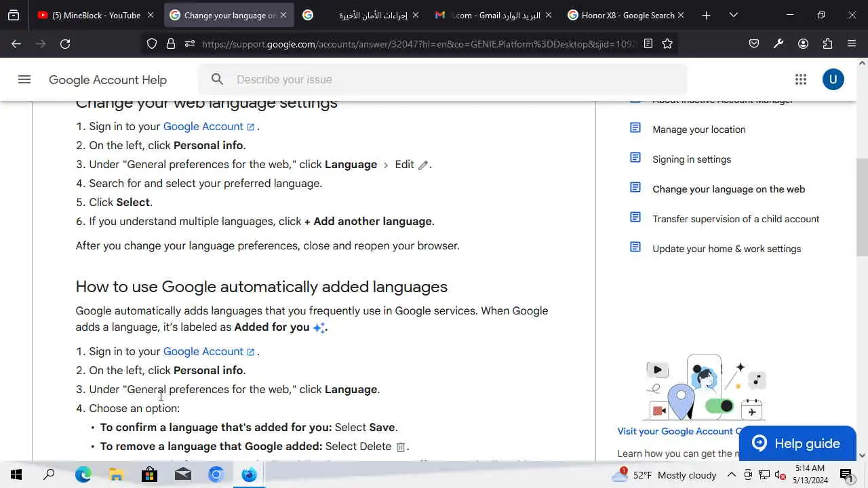This screenshot has width=868, height=488.
Task: Click the text + Add another language
Action: (368, 221)
